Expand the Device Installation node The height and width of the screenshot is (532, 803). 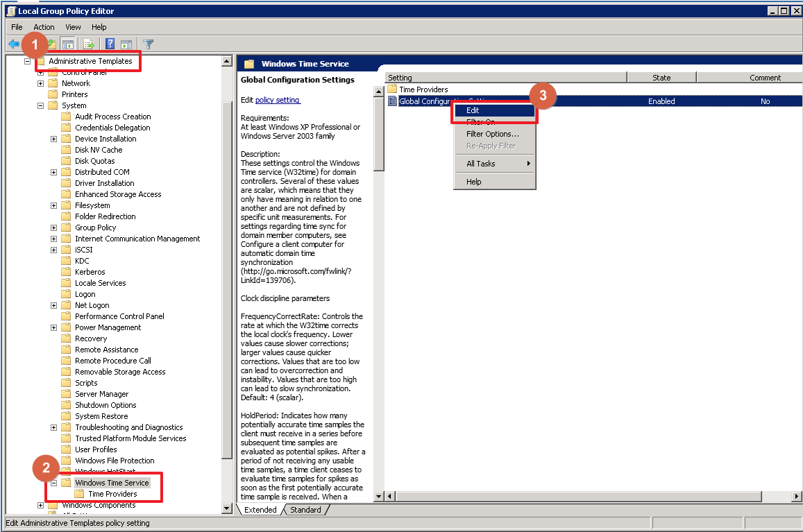click(x=53, y=139)
